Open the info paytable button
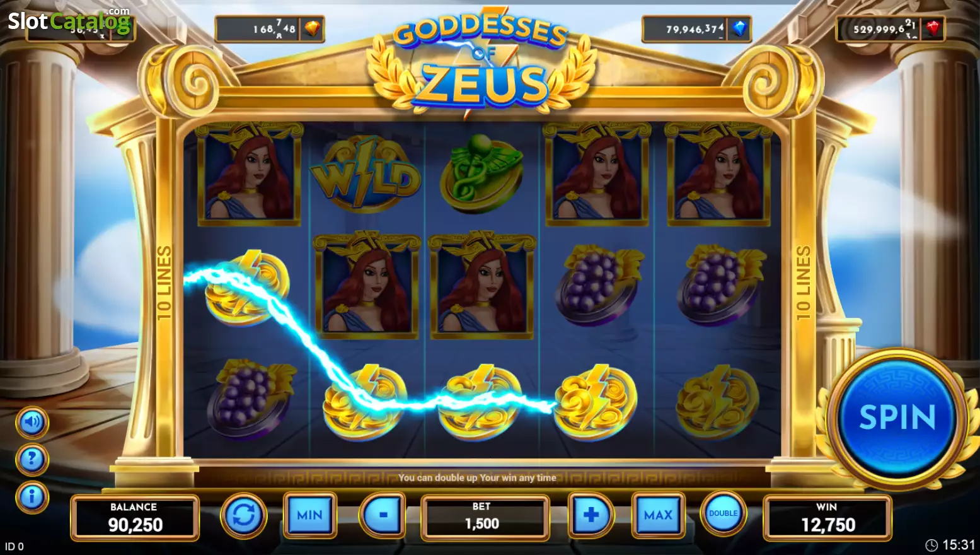This screenshot has width=980, height=555. pyautogui.click(x=32, y=497)
